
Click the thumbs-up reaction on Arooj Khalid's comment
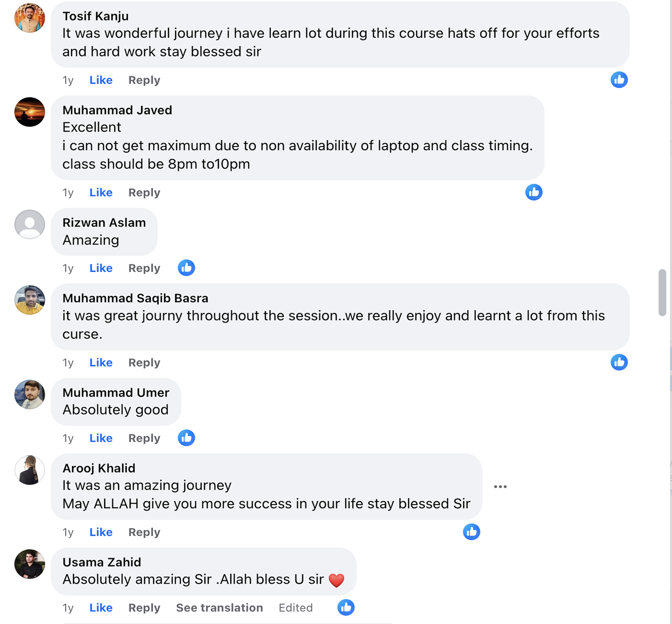tap(472, 532)
